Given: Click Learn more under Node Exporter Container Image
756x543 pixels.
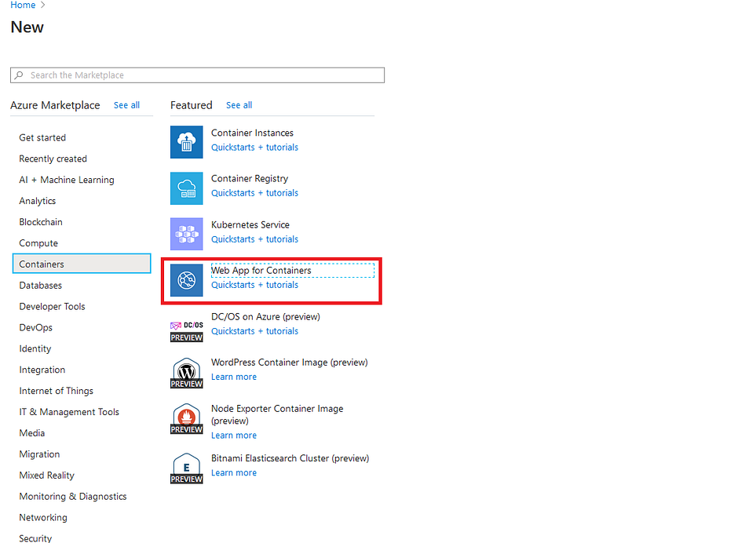Looking at the screenshot, I should click(234, 435).
